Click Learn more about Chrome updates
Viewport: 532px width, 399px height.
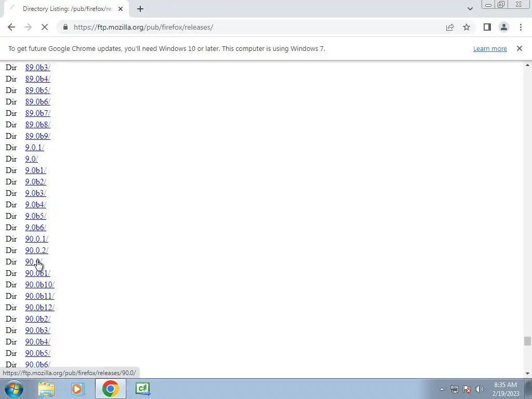click(490, 48)
